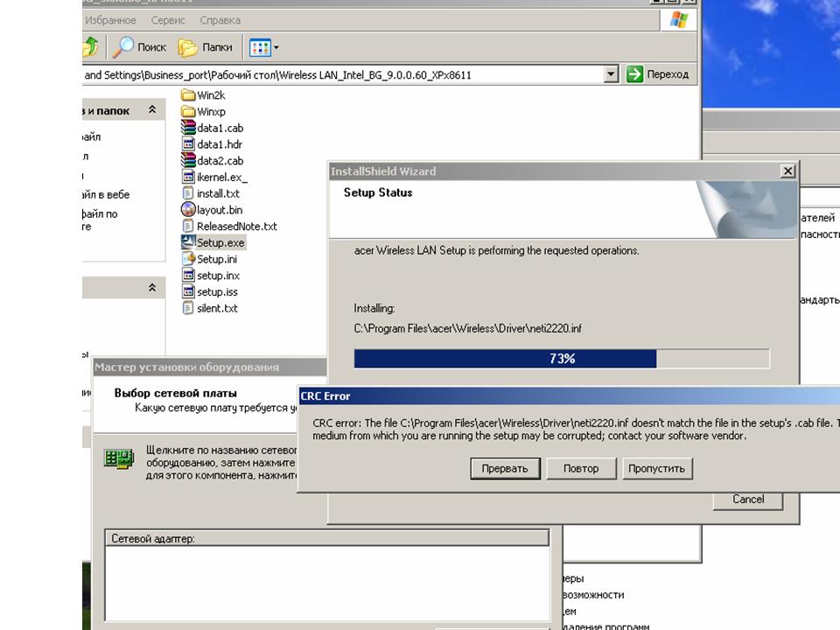Select the Winxp folder icon
Viewport: 840px width, 630px height.
pyautogui.click(x=188, y=111)
